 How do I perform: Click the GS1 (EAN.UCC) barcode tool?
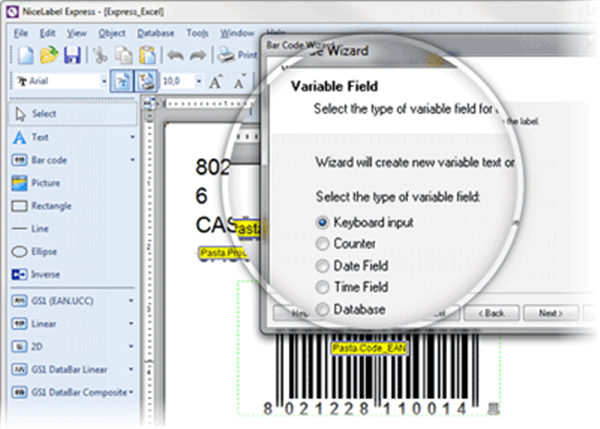pos(73,301)
